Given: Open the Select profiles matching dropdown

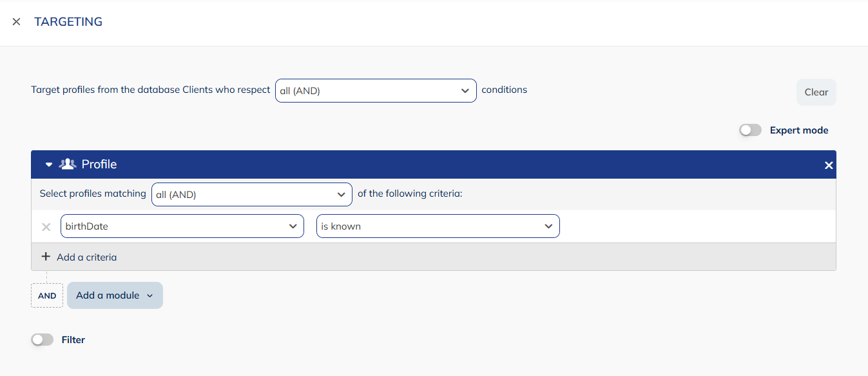Looking at the screenshot, I should point(251,194).
